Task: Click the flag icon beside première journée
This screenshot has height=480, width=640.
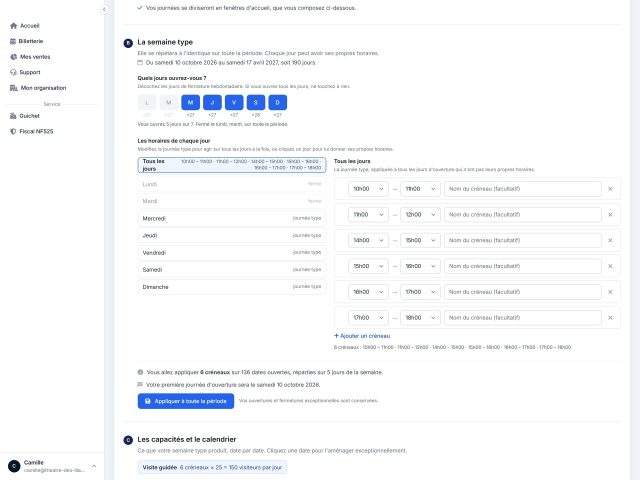Action: tap(140, 384)
